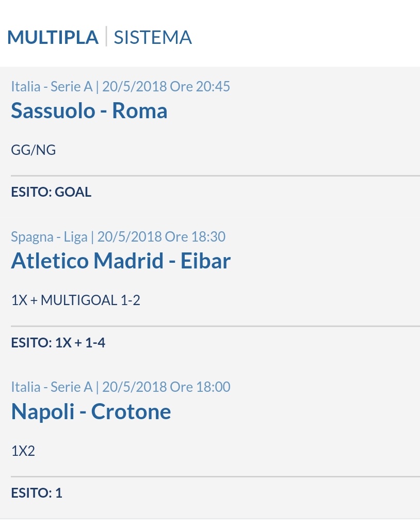Click the separator under GG/NG
The image size is (420, 525).
click(x=216, y=176)
